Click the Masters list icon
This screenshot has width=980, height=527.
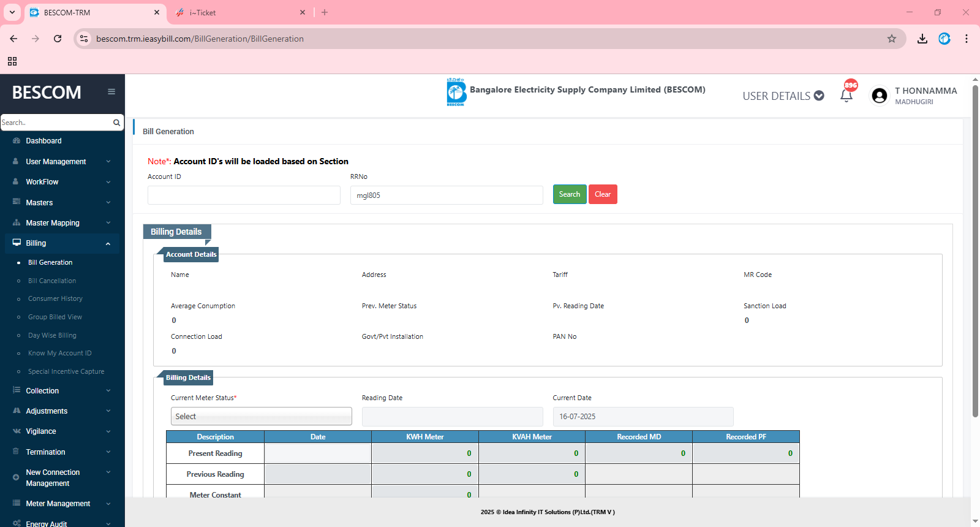point(17,202)
